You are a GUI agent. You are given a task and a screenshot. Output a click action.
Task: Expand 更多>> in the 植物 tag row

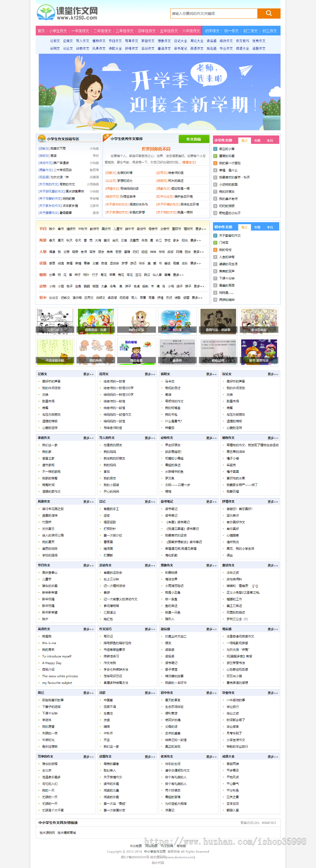click(x=178, y=275)
